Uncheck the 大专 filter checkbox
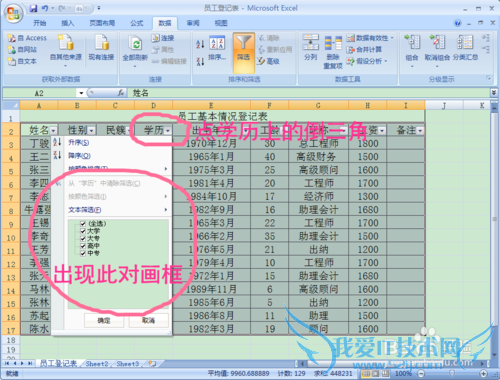This screenshot has height=380, width=500. 83,238
